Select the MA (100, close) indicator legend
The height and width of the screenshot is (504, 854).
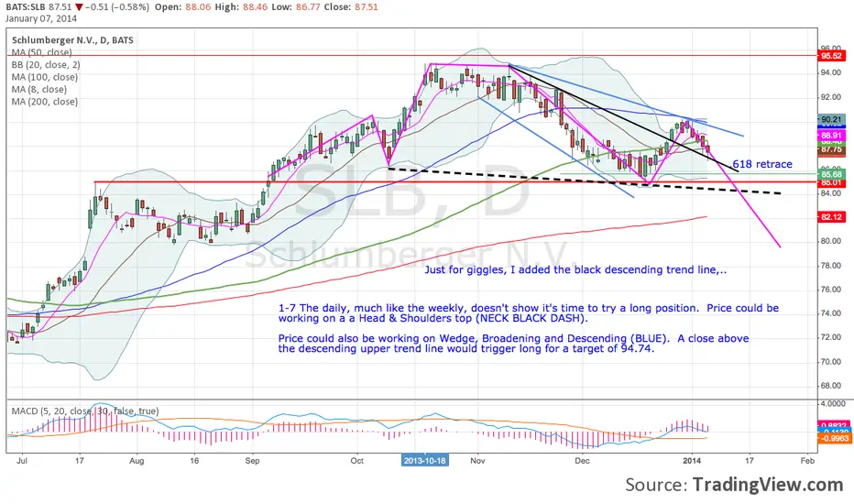coord(45,77)
